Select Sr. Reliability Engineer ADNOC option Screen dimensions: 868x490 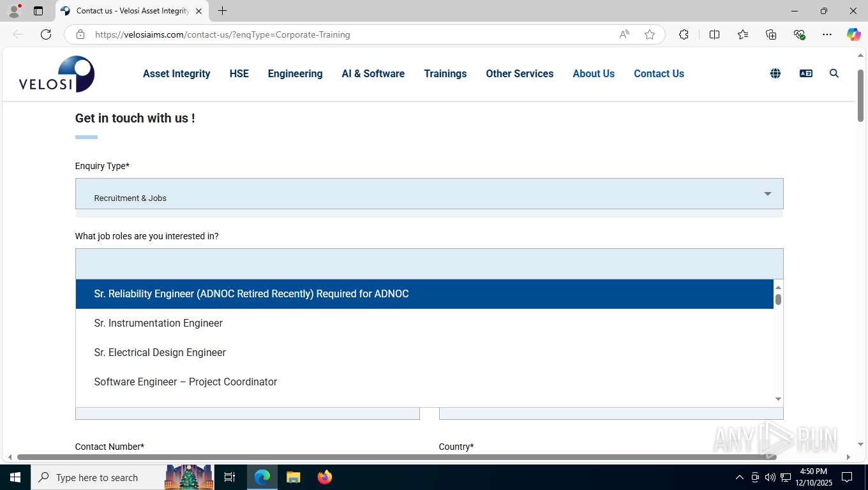click(424, 293)
